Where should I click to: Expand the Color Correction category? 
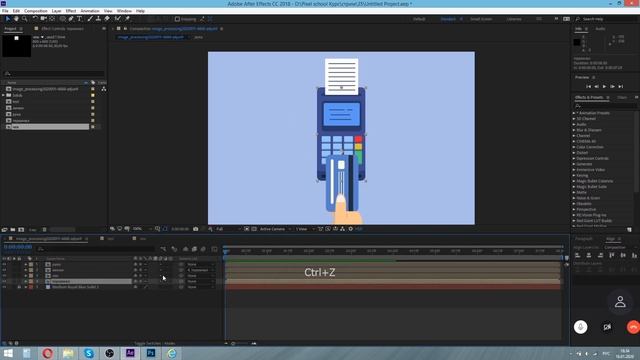tap(574, 147)
